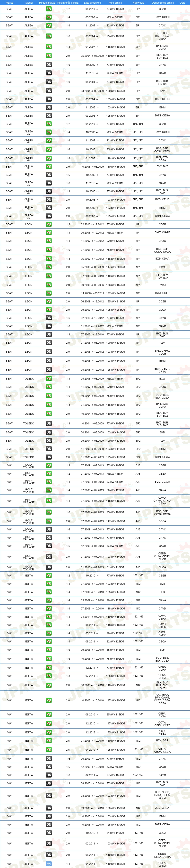Click the Marka column header
190x868 pixels.
[x=9, y=2]
